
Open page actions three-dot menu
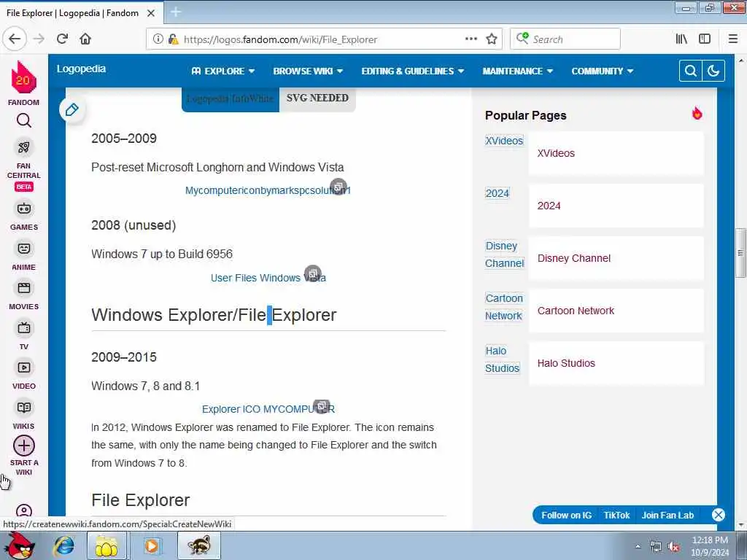(471, 39)
